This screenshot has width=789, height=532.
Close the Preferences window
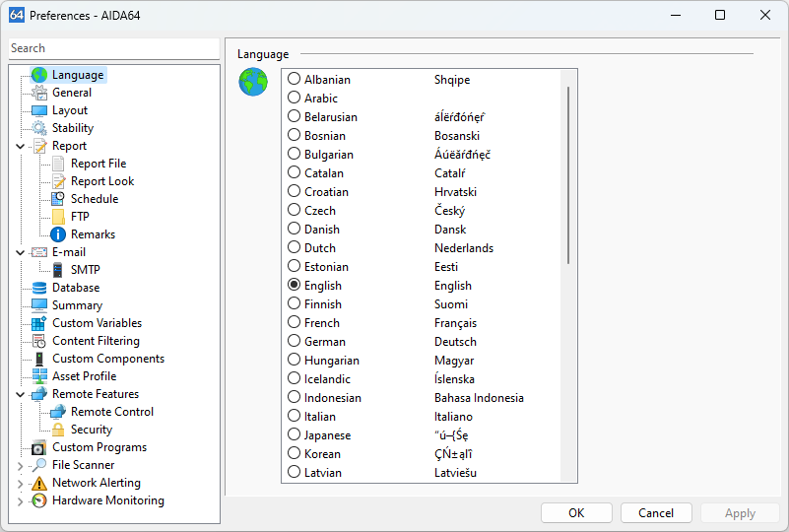tap(764, 15)
